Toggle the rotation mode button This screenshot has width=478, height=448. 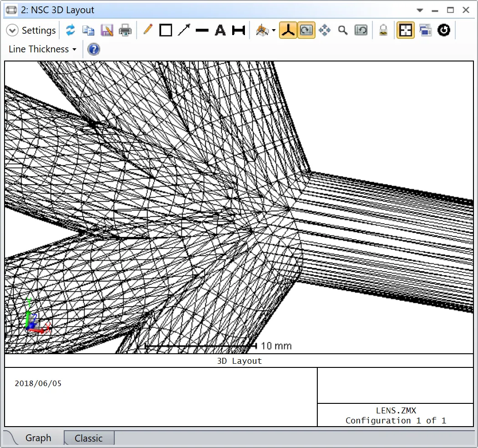point(306,30)
